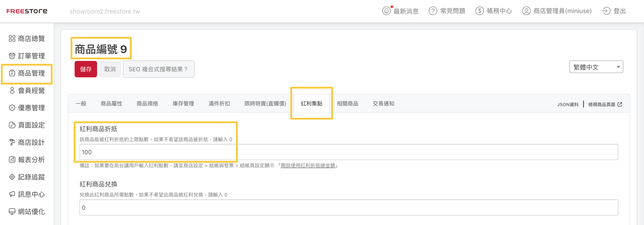Screen dimensions: 644x225
Task: Click the 紅利商品折抵 input containing 100
Action: coord(349,152)
